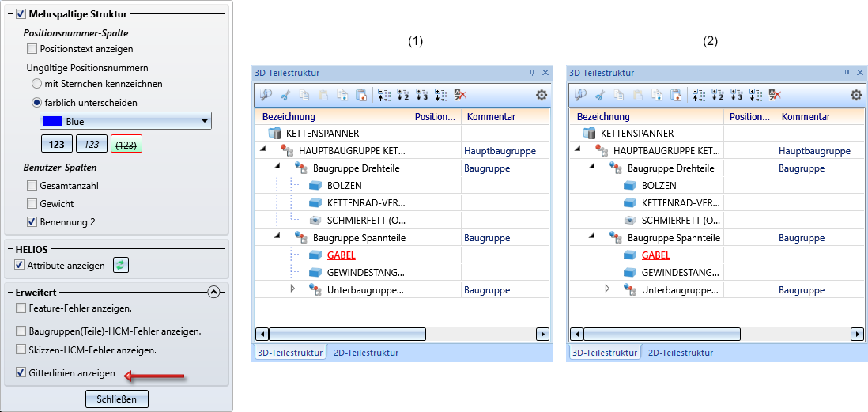Pin the 3D-Teilestruktur panel (1)

[532, 73]
